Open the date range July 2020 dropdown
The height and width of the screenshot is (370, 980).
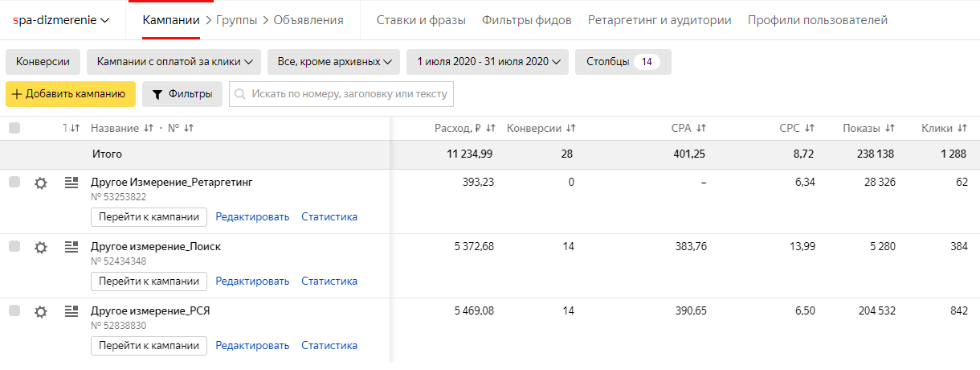(488, 62)
